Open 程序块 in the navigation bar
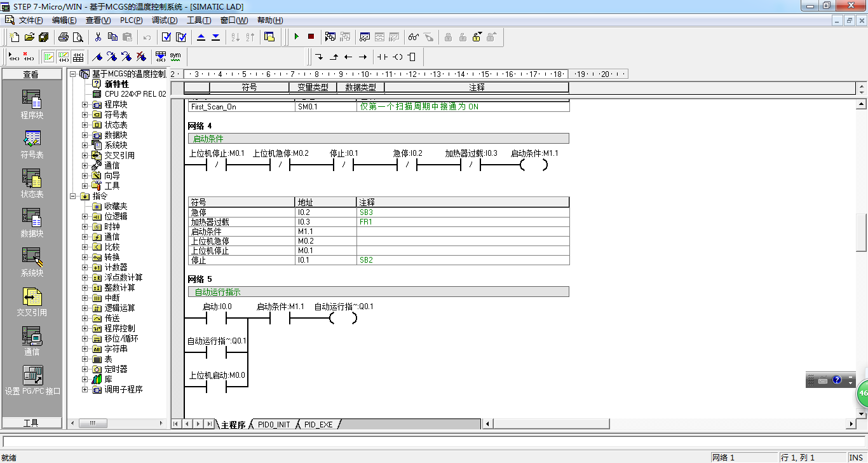Viewport: 868px width, 463px height. pos(32,104)
